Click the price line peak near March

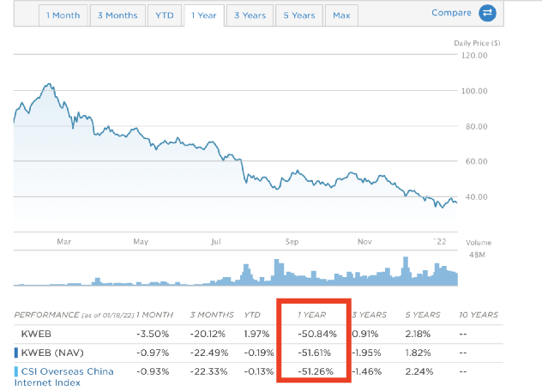tap(49, 85)
